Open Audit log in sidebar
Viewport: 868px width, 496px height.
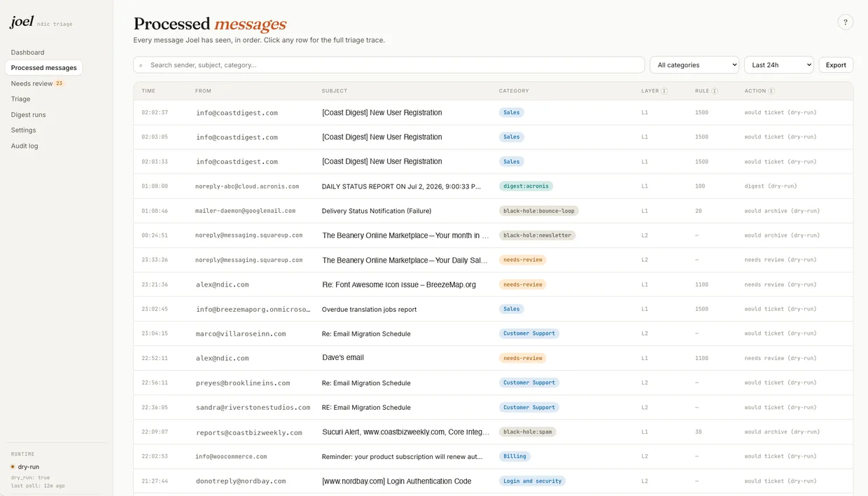(24, 146)
